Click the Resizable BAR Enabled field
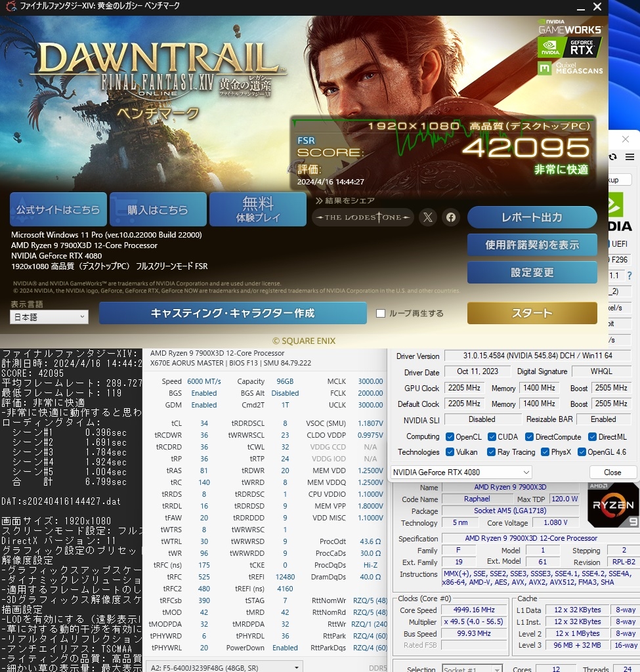The width and height of the screenshot is (640, 672). [x=603, y=419]
